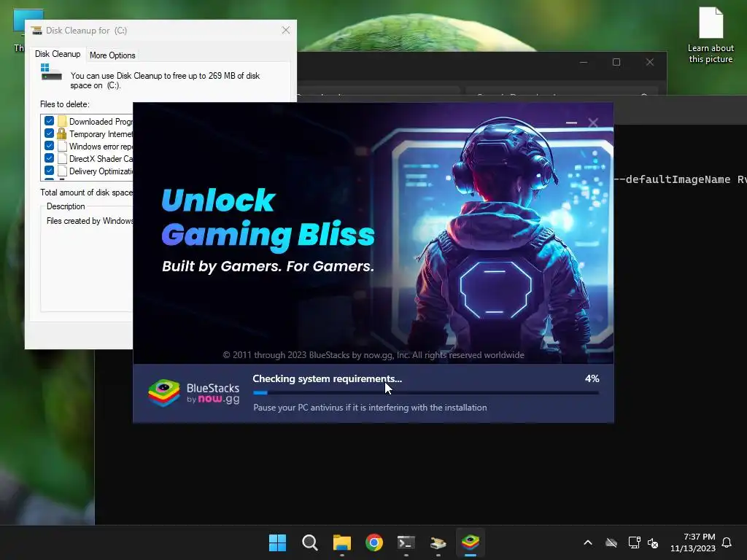
Task: Select the DirectX Shader Cache row
Action: point(88,158)
